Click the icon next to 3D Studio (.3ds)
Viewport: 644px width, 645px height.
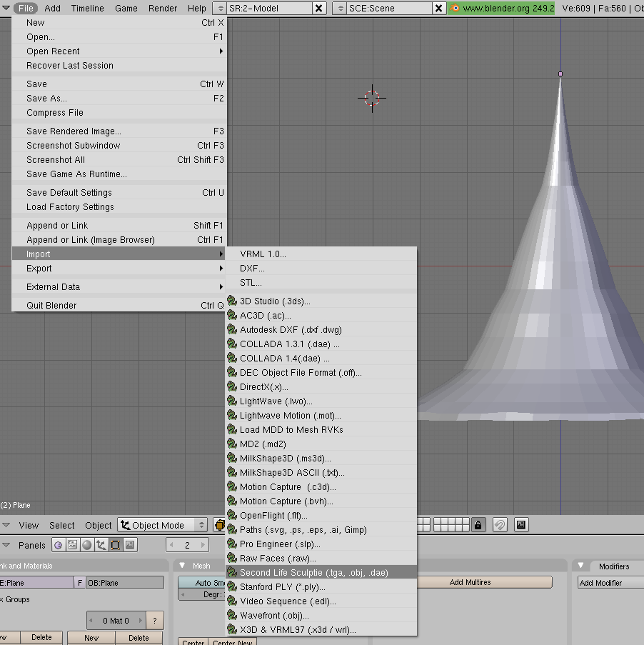pyautogui.click(x=232, y=301)
